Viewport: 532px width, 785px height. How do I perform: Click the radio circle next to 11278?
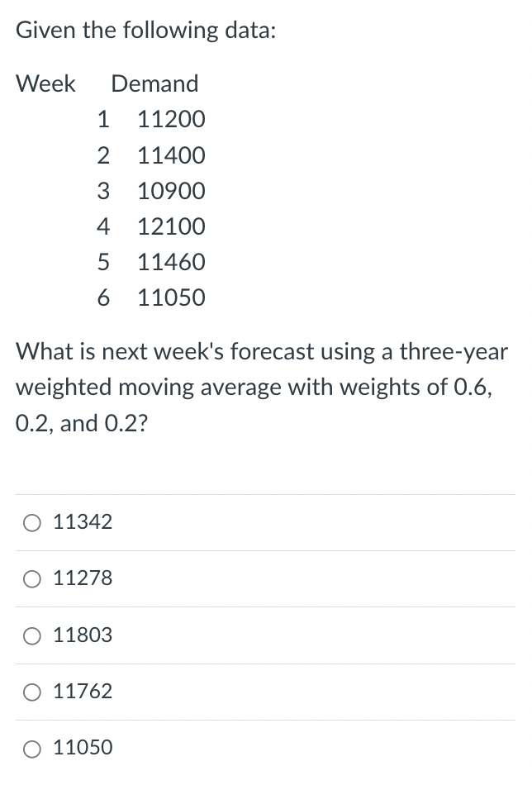(x=32, y=579)
